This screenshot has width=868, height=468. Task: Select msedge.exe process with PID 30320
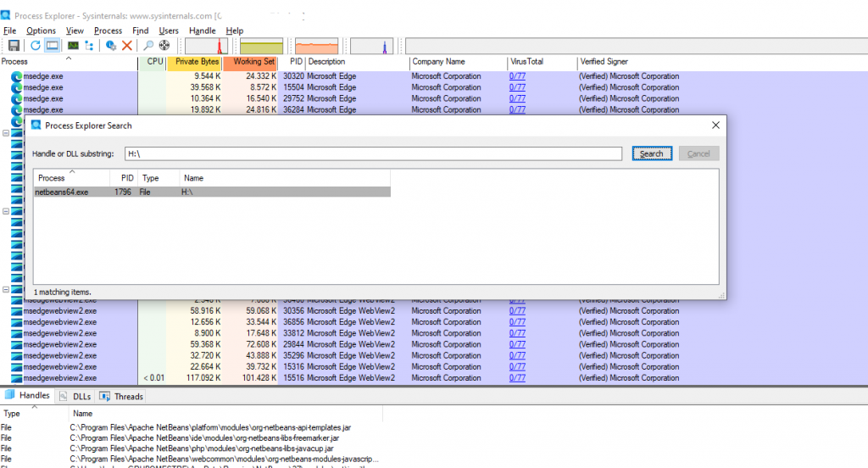434,75
